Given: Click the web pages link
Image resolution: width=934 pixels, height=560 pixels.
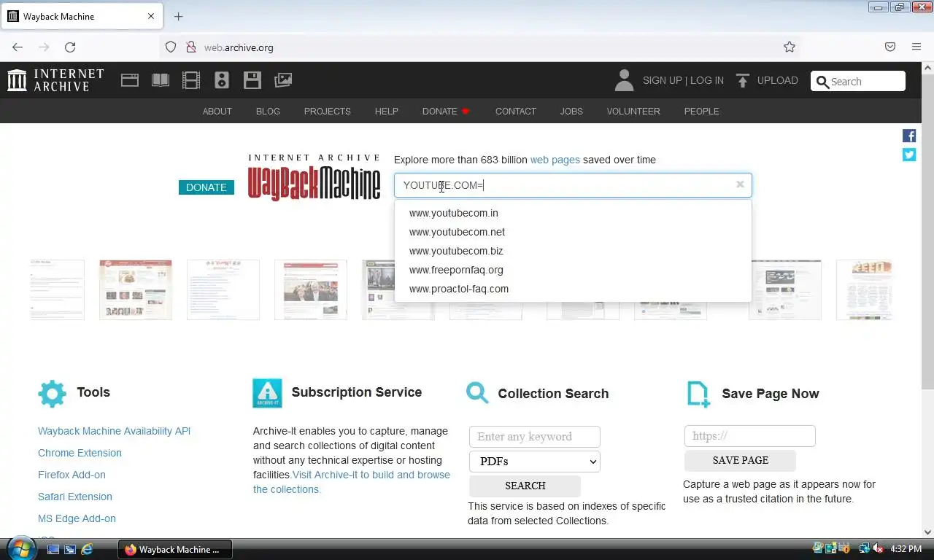Looking at the screenshot, I should click(555, 160).
